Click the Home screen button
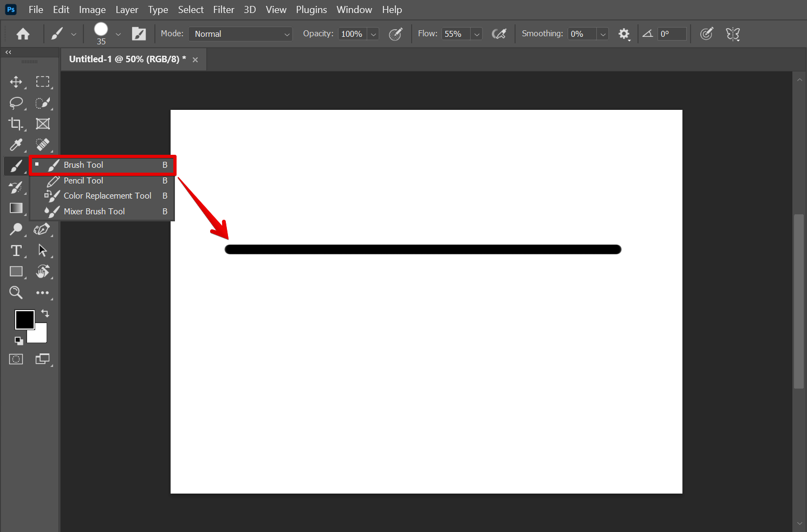Screen dimensions: 807x532 (x=23, y=34)
